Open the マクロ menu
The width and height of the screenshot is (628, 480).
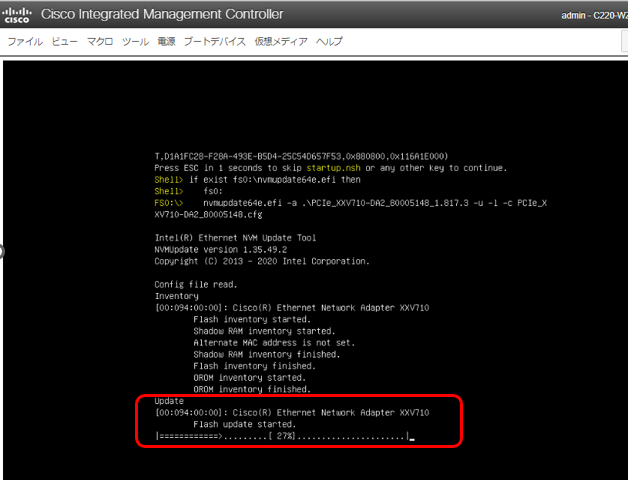coord(100,42)
